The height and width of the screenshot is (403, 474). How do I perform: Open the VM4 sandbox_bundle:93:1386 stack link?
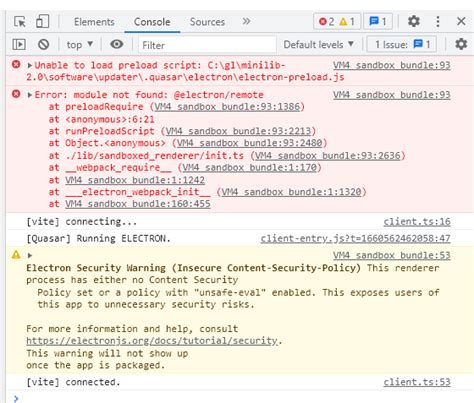coord(227,107)
